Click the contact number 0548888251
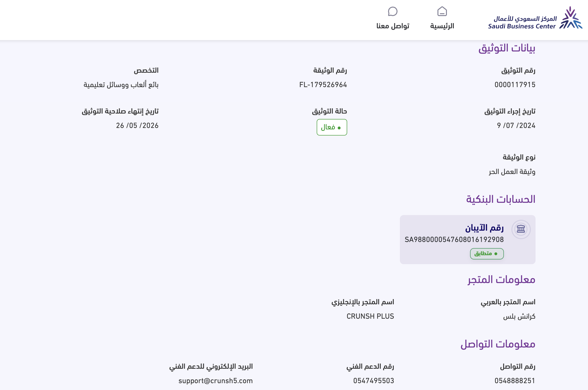The height and width of the screenshot is (390, 588). coord(514,381)
